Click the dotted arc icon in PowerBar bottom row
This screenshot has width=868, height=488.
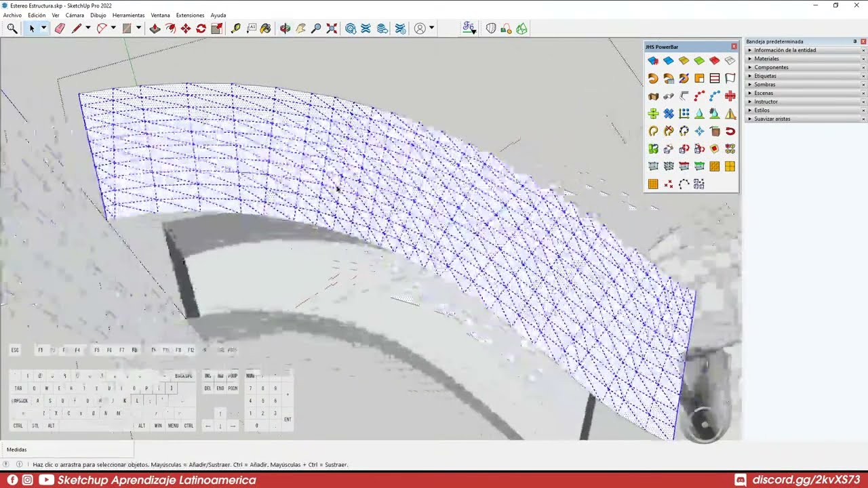[x=684, y=184]
